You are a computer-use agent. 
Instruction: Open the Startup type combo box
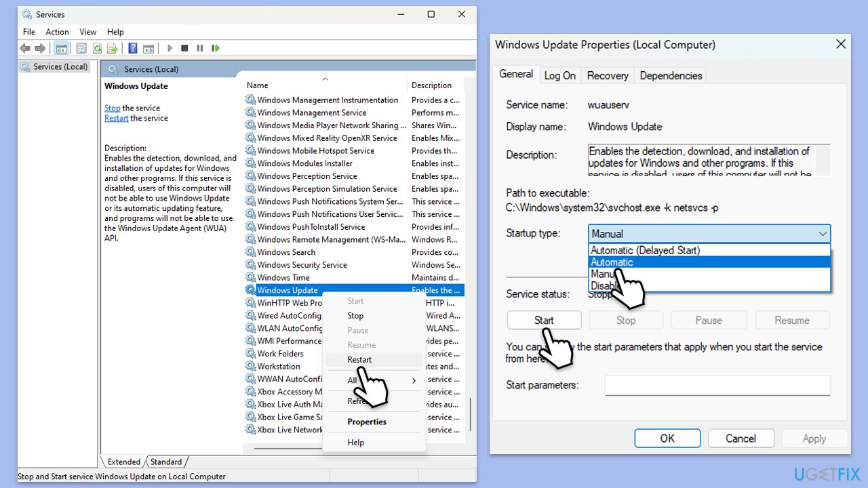[x=709, y=234]
